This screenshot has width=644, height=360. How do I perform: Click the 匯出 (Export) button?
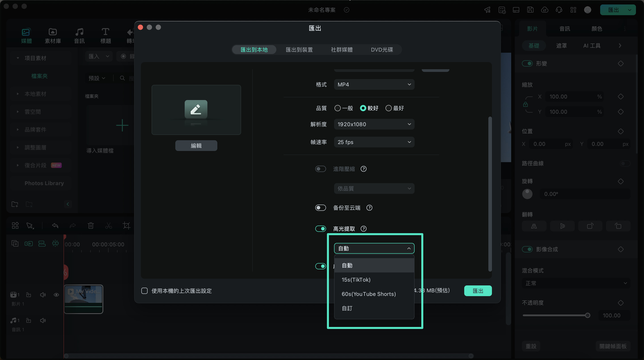point(478,291)
